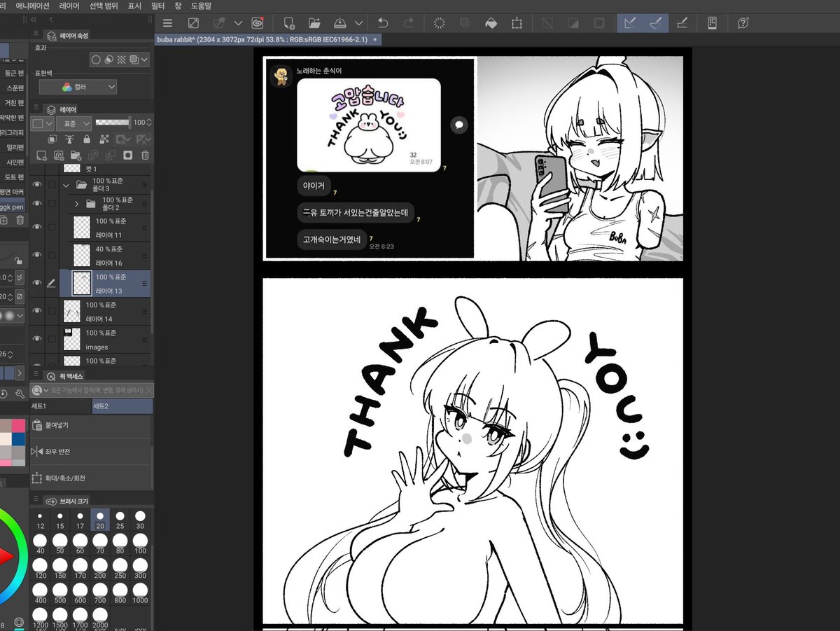Click the Clear (sparkle circle) icon
840x631 pixels.
440,23
